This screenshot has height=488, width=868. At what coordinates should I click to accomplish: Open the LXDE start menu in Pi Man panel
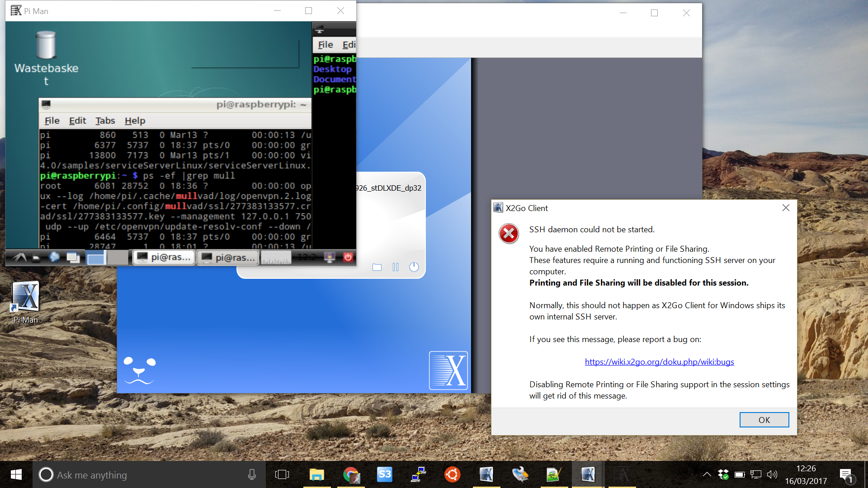pyautogui.click(x=19, y=258)
